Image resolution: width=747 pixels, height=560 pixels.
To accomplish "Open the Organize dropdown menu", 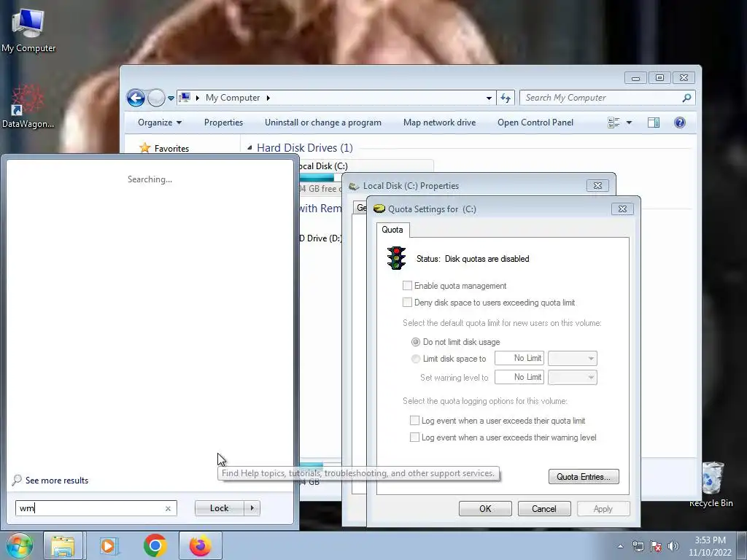I will (x=160, y=122).
